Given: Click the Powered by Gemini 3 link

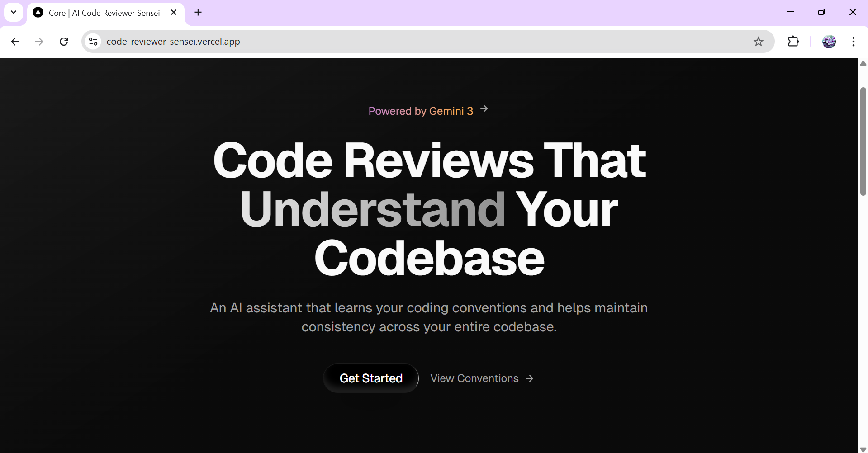Looking at the screenshot, I should coord(428,111).
